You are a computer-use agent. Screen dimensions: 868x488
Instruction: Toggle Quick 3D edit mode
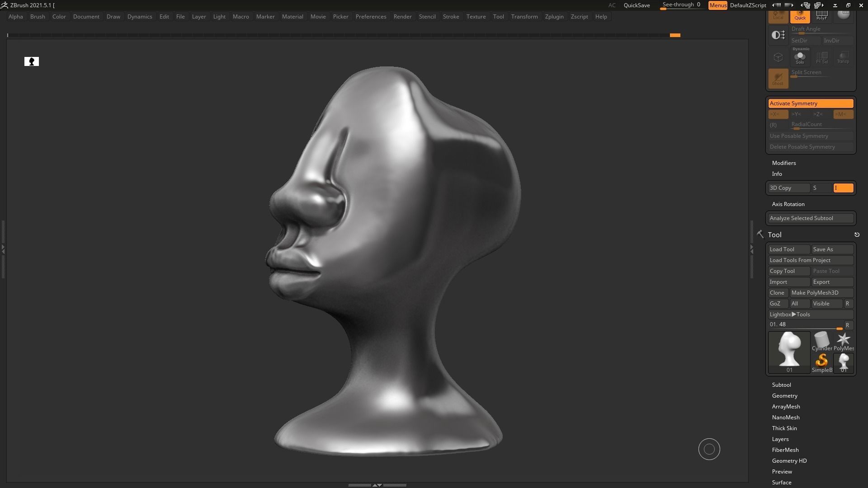pos(800,17)
